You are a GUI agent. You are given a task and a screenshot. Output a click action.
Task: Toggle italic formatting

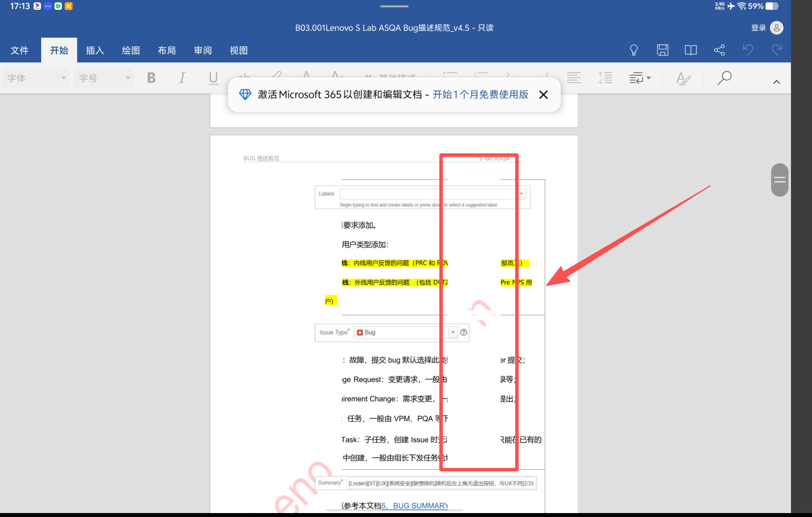click(x=182, y=78)
